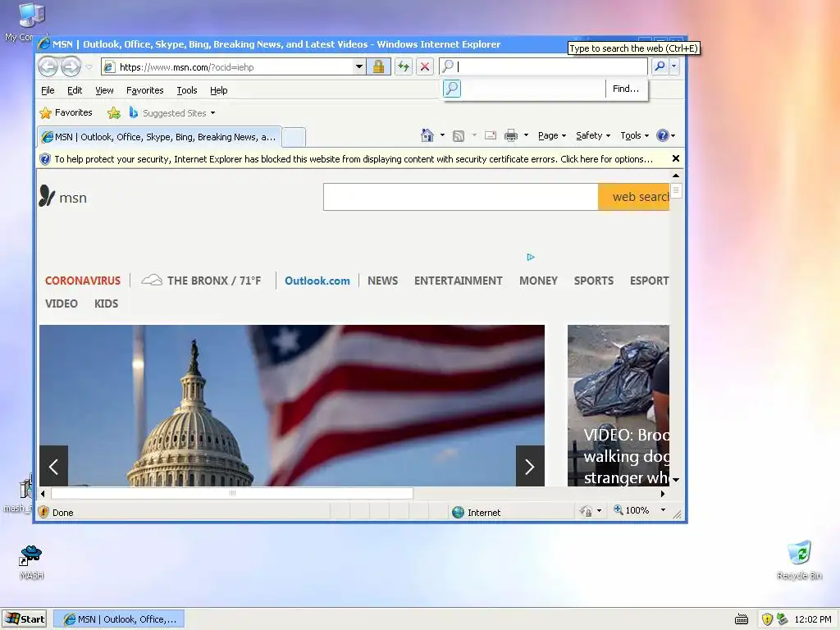840x630 pixels.
Task: Click the Windows Start button
Action: tap(24, 619)
